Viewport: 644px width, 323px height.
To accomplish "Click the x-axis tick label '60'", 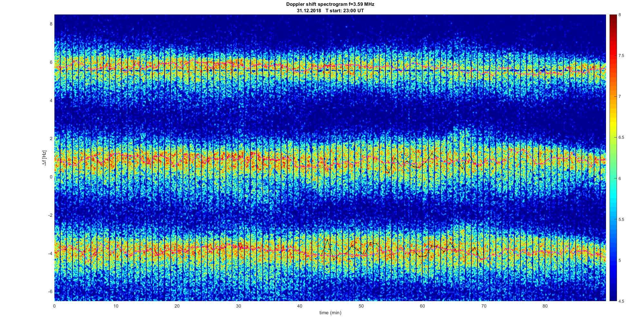I will (422, 306).
